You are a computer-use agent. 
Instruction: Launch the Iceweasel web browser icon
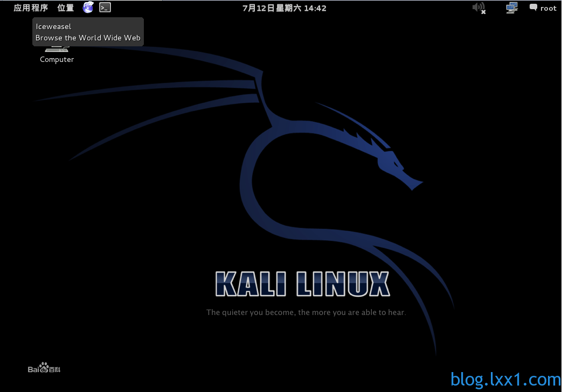[x=88, y=8]
